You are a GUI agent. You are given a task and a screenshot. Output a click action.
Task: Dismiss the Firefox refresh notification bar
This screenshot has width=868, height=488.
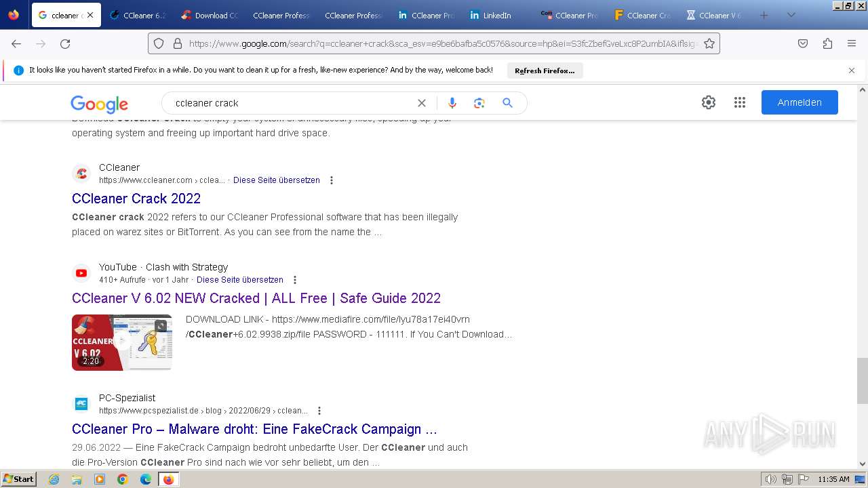point(852,70)
